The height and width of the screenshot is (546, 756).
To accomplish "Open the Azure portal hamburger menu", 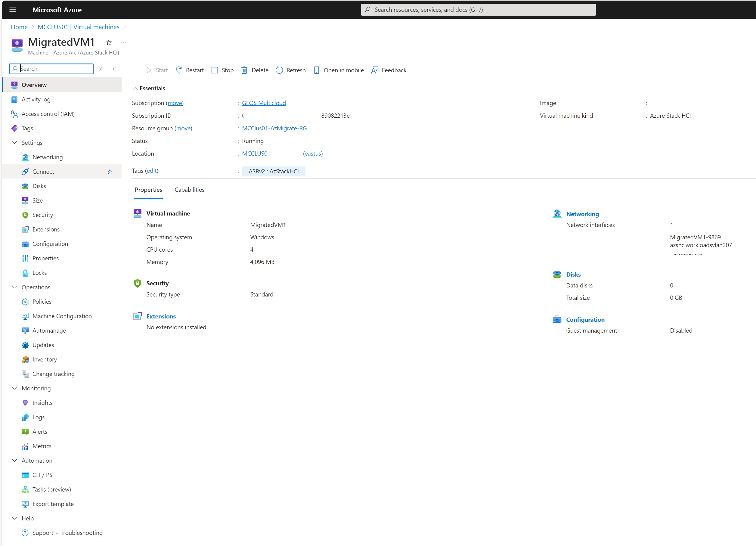I will point(13,10).
